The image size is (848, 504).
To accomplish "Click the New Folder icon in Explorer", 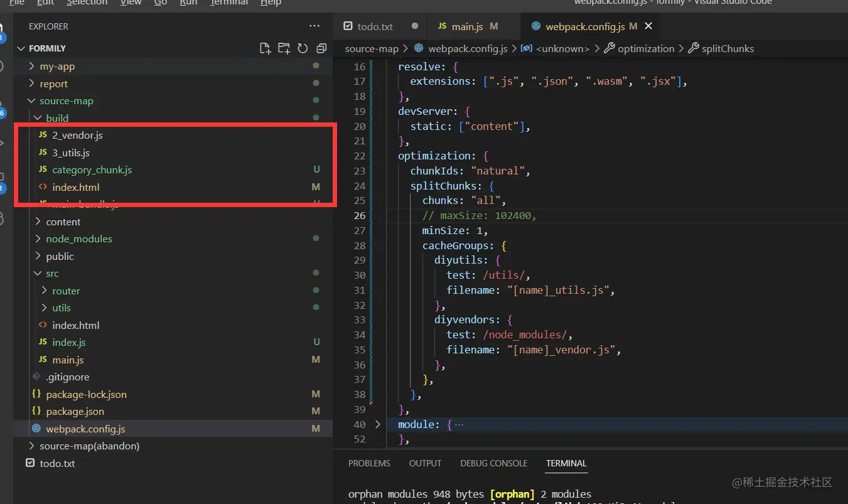I will tap(284, 48).
